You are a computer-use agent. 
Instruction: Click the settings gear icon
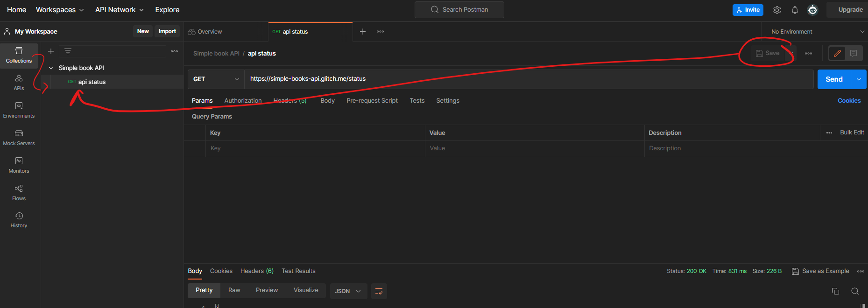(x=777, y=10)
